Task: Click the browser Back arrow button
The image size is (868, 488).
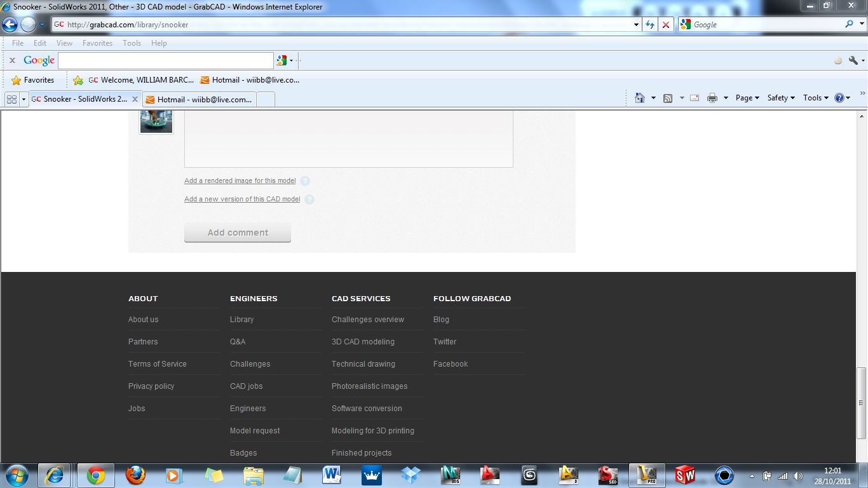Action: coord(10,24)
